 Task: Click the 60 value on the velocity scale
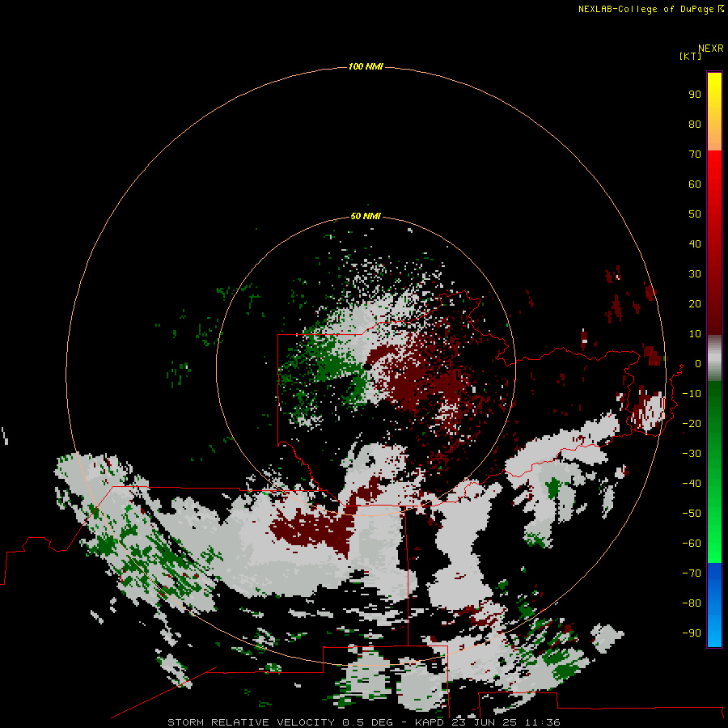[695, 184]
